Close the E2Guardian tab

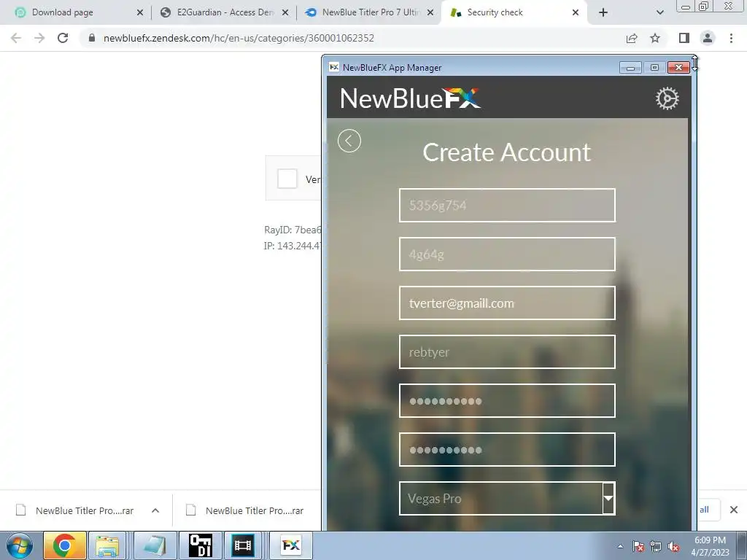point(285,13)
